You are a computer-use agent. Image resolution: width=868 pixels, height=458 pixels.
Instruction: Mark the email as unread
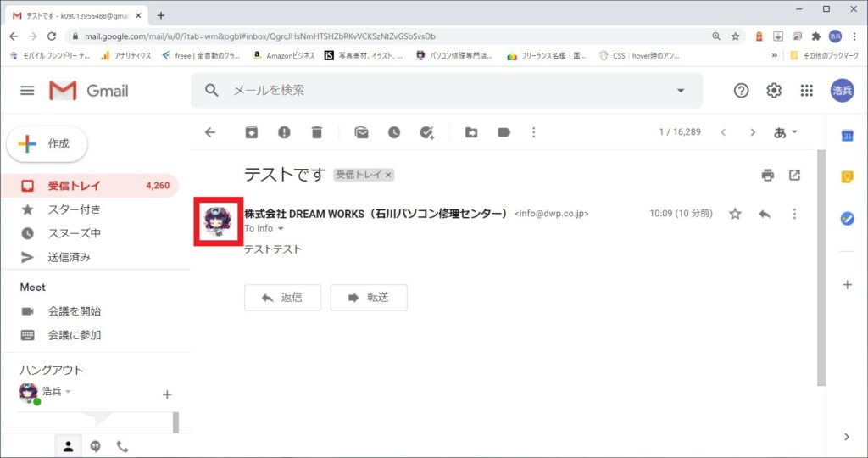[x=361, y=132]
